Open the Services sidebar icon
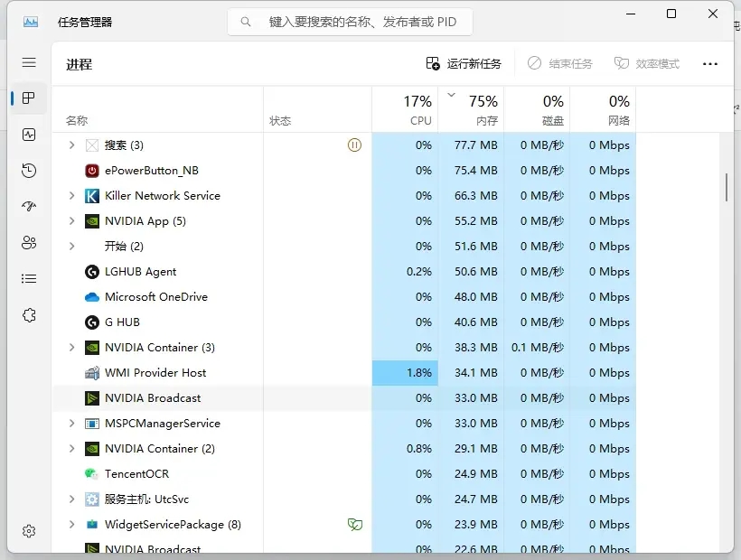Screen dimensions: 741x560 click(29, 315)
